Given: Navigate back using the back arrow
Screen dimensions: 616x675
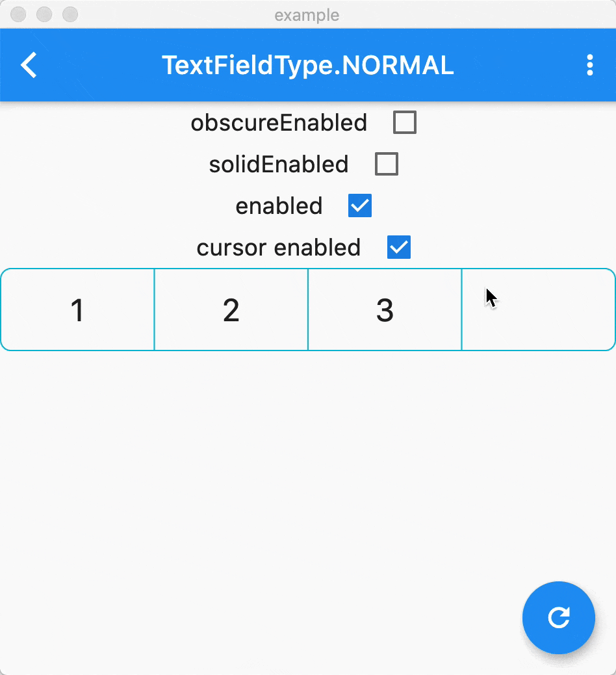Looking at the screenshot, I should [27, 65].
